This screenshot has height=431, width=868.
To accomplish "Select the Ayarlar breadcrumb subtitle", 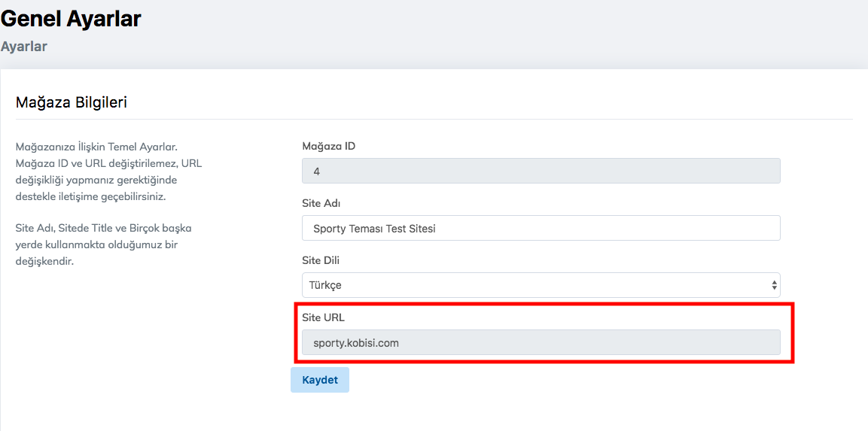I will coord(24,47).
